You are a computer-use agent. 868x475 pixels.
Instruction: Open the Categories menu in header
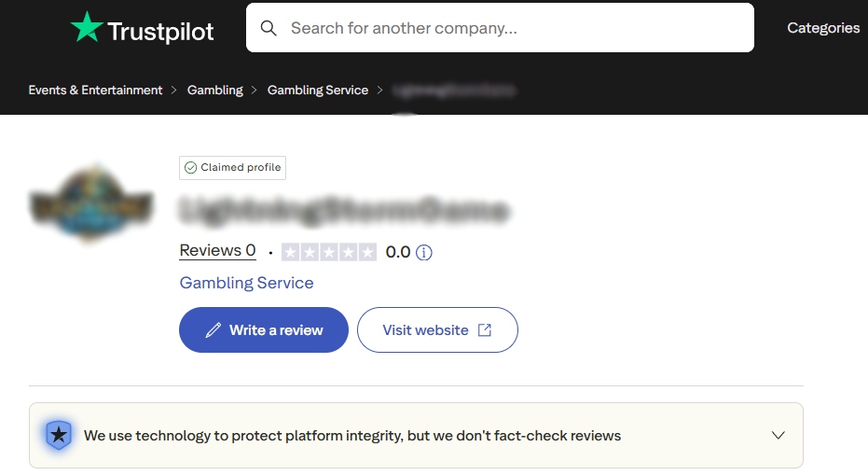(822, 28)
